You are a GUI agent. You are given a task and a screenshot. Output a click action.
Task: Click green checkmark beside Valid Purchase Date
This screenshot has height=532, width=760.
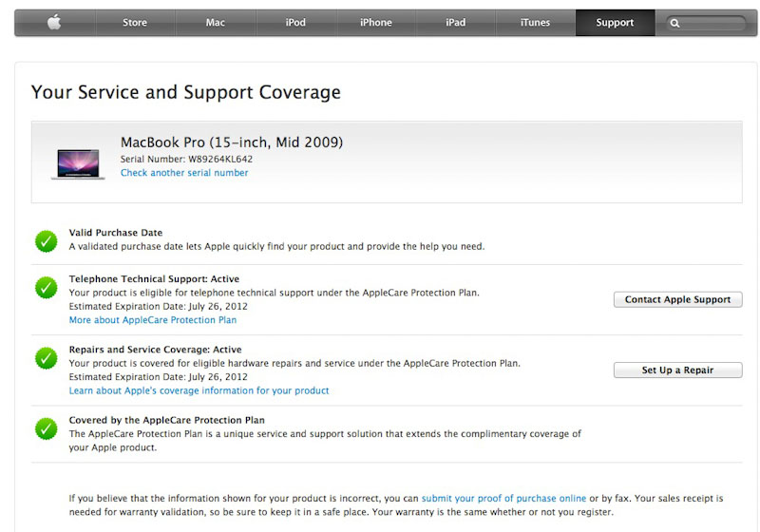tap(46, 240)
